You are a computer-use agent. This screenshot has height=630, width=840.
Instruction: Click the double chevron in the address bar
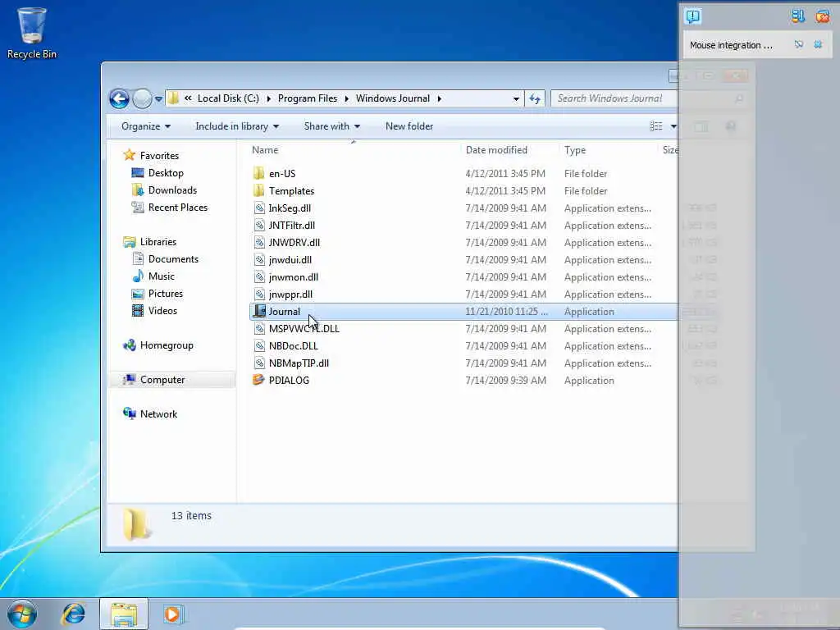188,98
